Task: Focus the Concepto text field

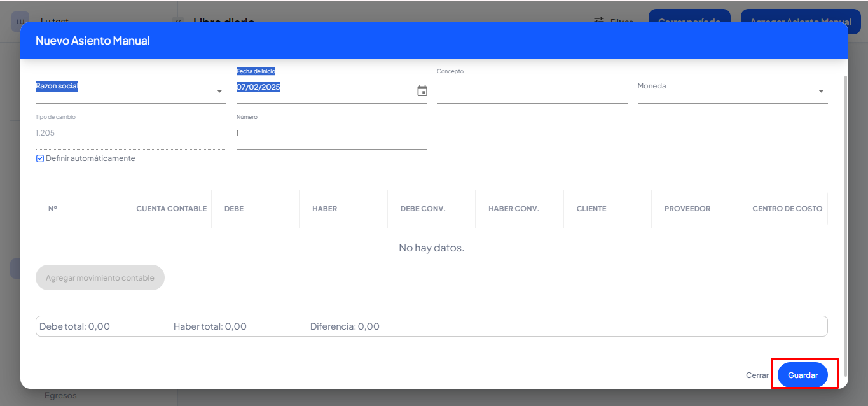Action: pyautogui.click(x=532, y=91)
